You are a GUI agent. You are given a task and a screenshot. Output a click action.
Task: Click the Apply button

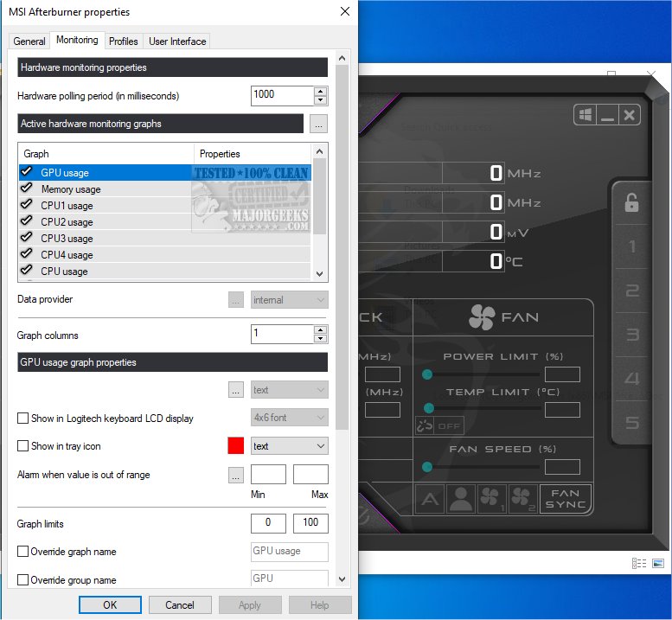pos(250,605)
